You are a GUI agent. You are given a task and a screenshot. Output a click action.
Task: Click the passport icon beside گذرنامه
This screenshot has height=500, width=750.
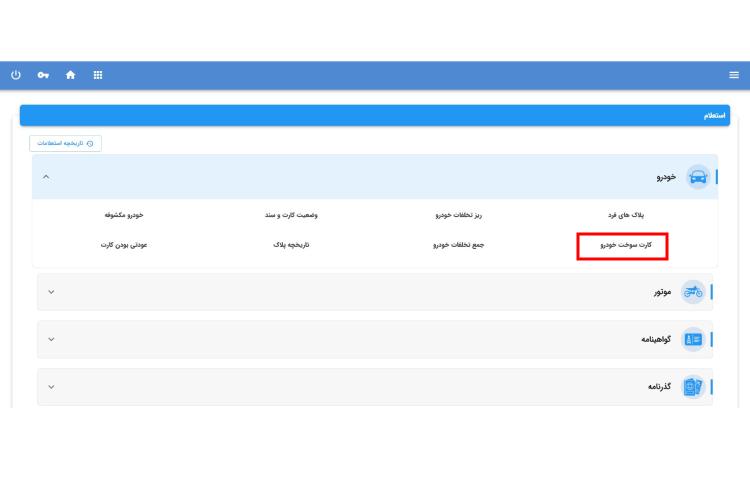click(x=692, y=387)
